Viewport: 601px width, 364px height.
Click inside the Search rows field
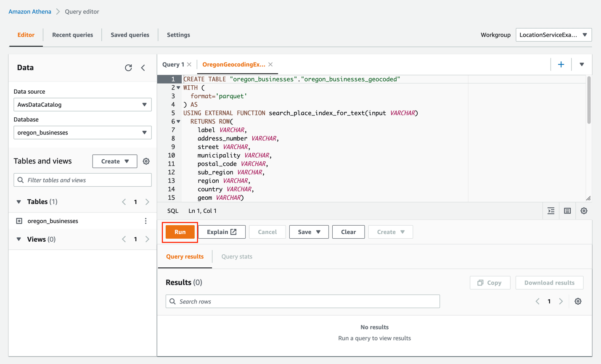[x=302, y=301]
